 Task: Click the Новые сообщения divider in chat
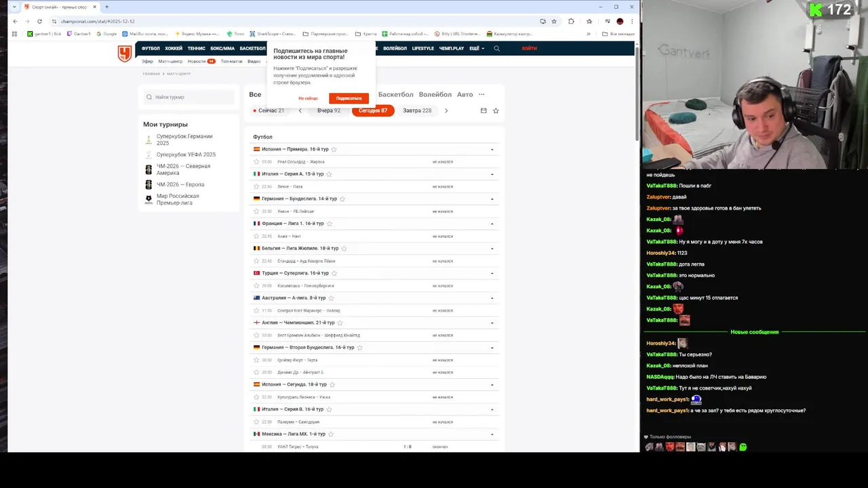coord(754,332)
